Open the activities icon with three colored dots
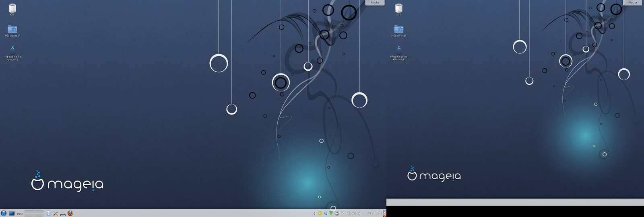The height and width of the screenshot is (217, 644). tap(20, 214)
